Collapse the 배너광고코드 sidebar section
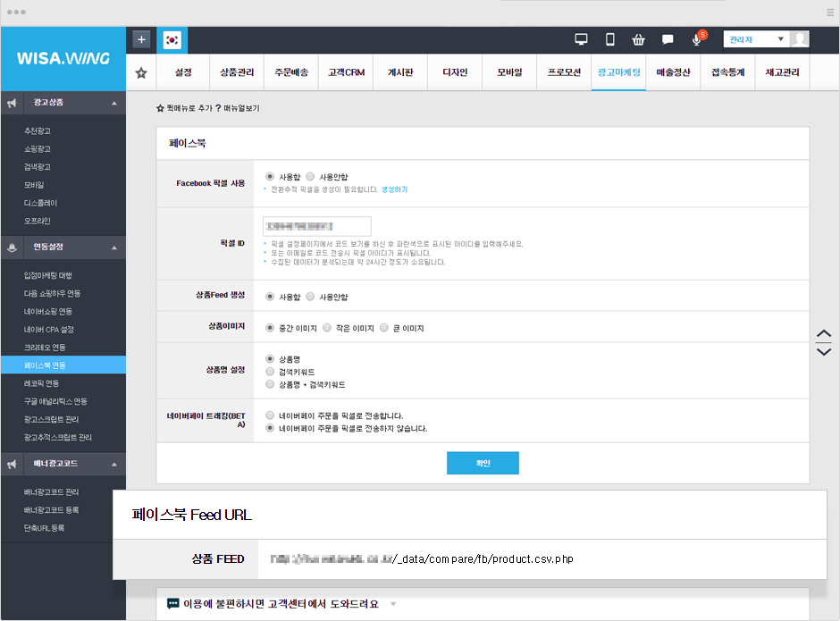Screen dimensions: 840x621 pos(114,464)
